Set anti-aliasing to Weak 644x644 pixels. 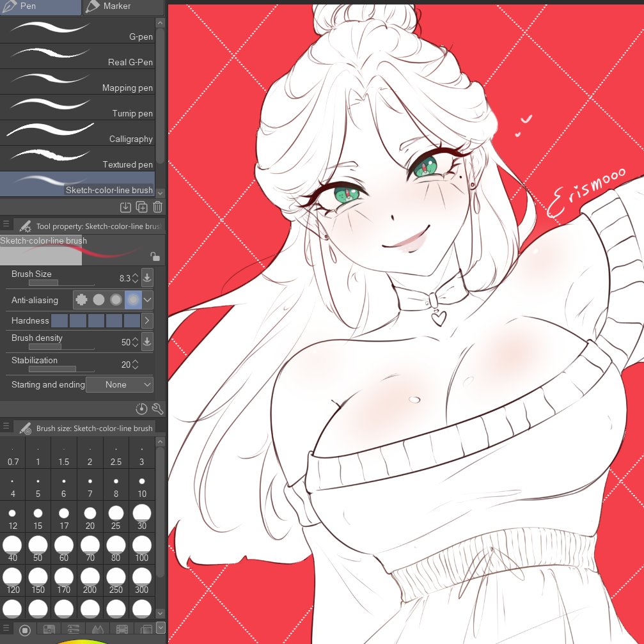(x=98, y=300)
